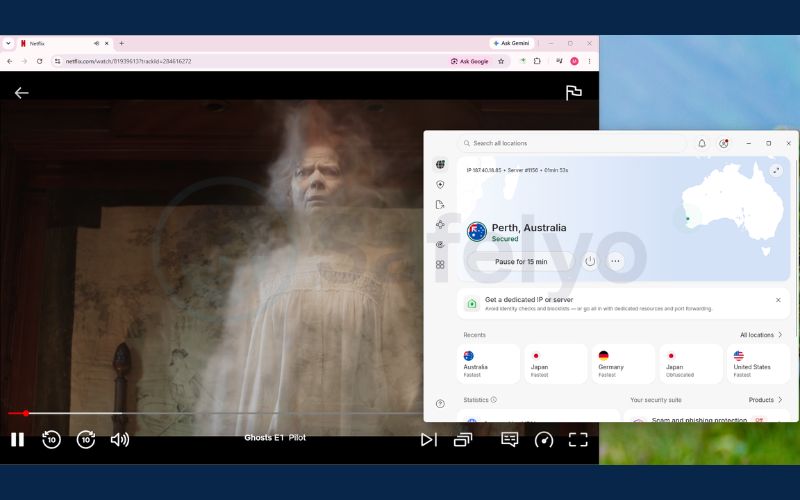Open Dark Web Monitor icon in VPN sidebar

coord(440,244)
